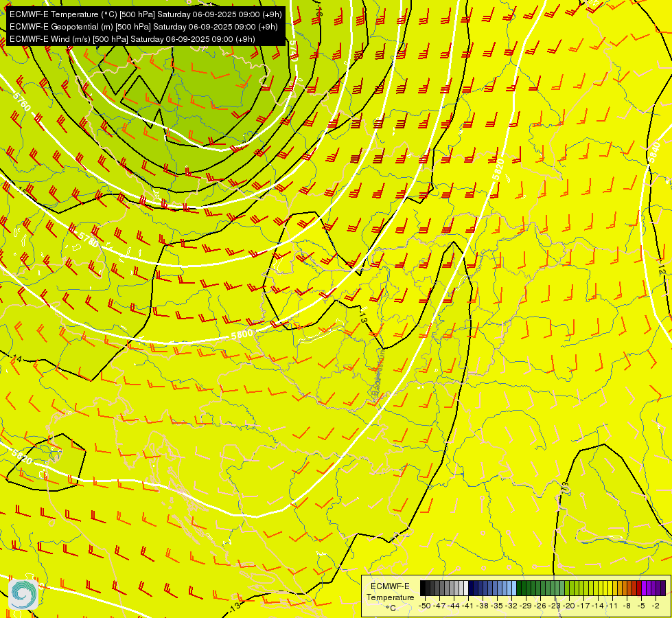The height and width of the screenshot is (618, 672).
Task: Click the legend word 'Temperature'
Action: (x=390, y=597)
